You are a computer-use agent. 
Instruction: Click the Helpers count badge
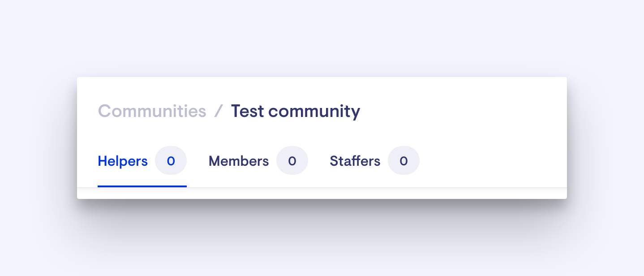click(x=171, y=161)
